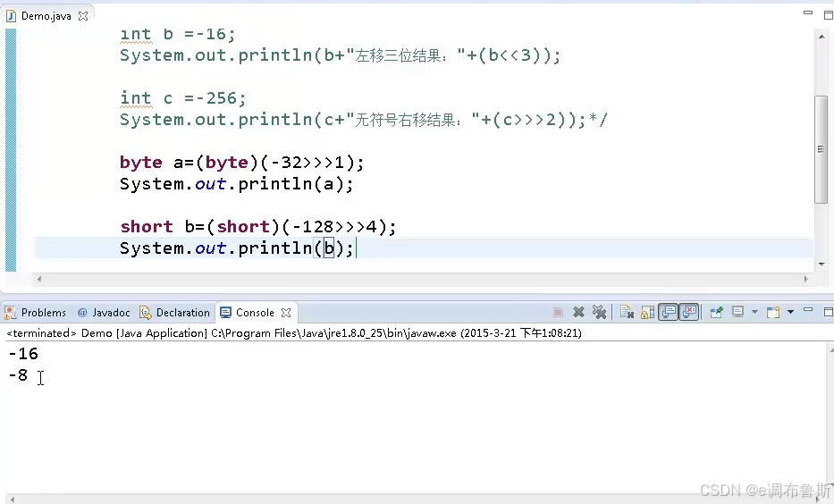This screenshot has width=834, height=504.
Task: Click the Open Console icon
Action: (773, 312)
